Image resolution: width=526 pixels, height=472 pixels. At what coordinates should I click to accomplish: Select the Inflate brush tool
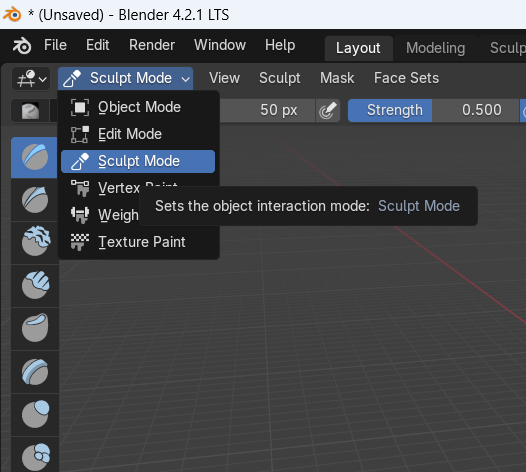[x=35, y=414]
